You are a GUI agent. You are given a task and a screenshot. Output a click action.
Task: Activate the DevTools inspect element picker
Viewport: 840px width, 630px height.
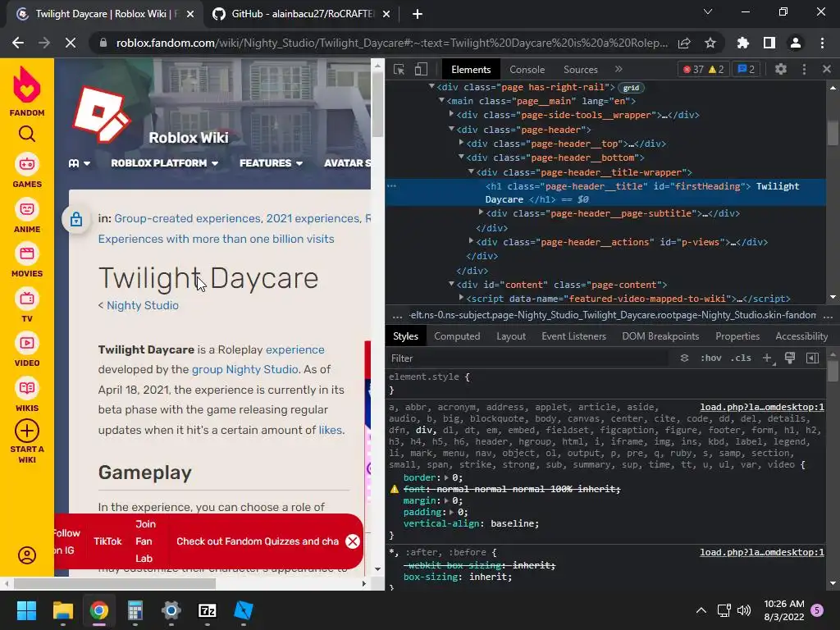399,69
